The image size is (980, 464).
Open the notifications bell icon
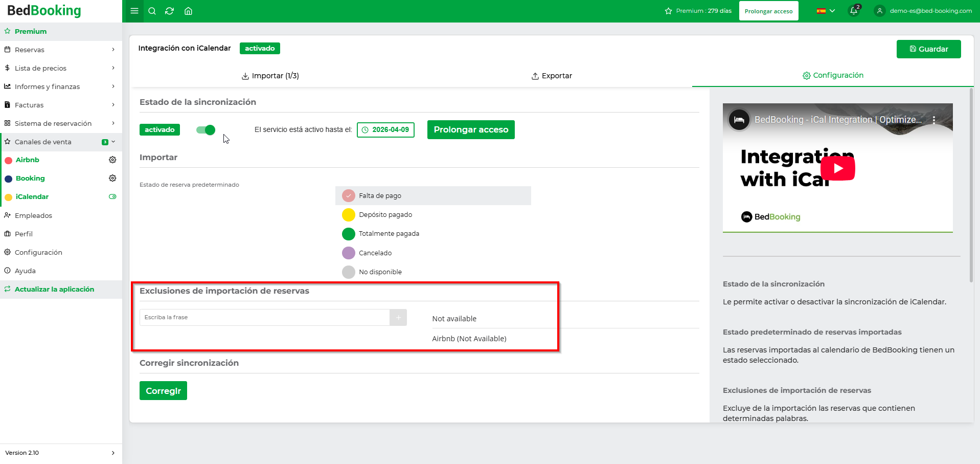(x=854, y=10)
